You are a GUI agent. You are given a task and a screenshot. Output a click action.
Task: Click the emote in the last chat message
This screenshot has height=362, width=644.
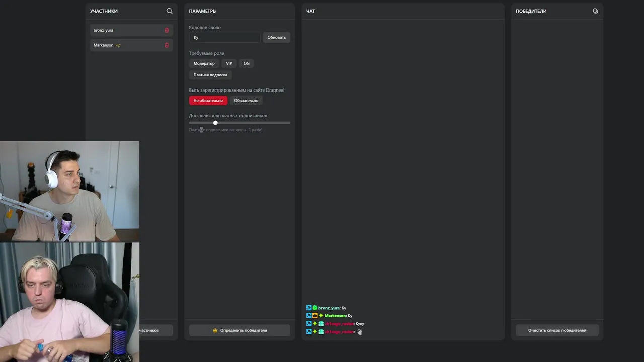360,332
